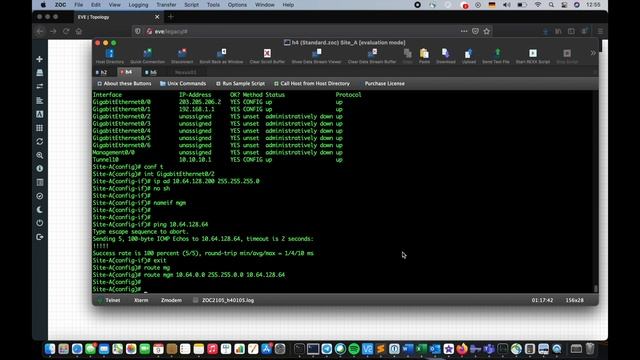Click the Stop Script toolbar icon
The height and width of the screenshot is (360, 640).
[x=567, y=56]
